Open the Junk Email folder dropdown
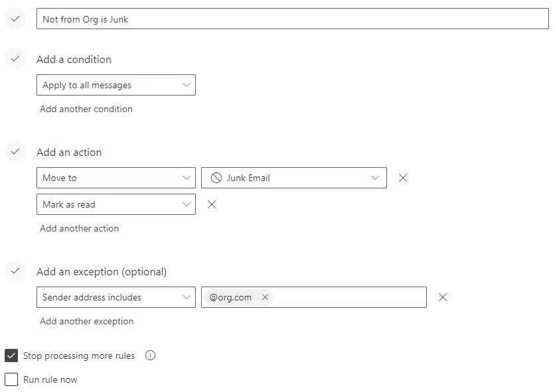555x392 pixels. click(293, 178)
